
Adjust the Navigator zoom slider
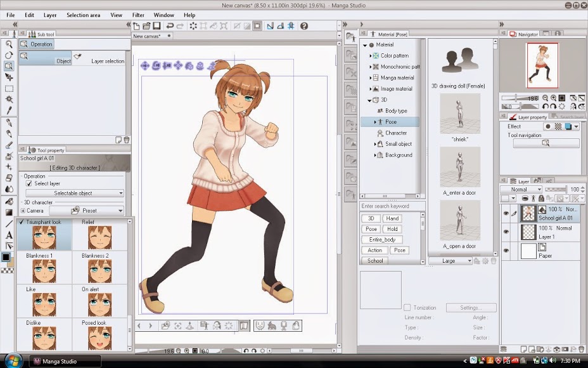pos(517,98)
